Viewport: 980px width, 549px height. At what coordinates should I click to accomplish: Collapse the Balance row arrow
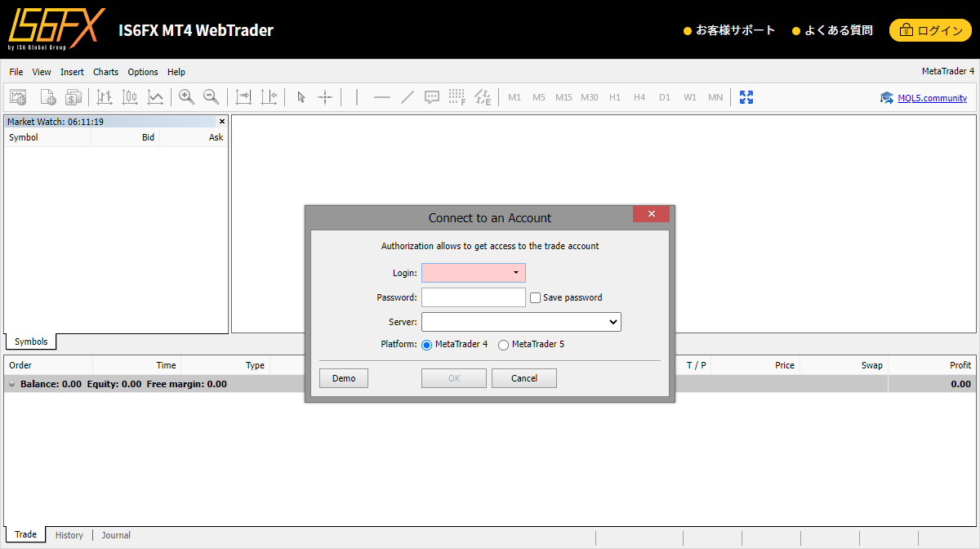tap(12, 384)
